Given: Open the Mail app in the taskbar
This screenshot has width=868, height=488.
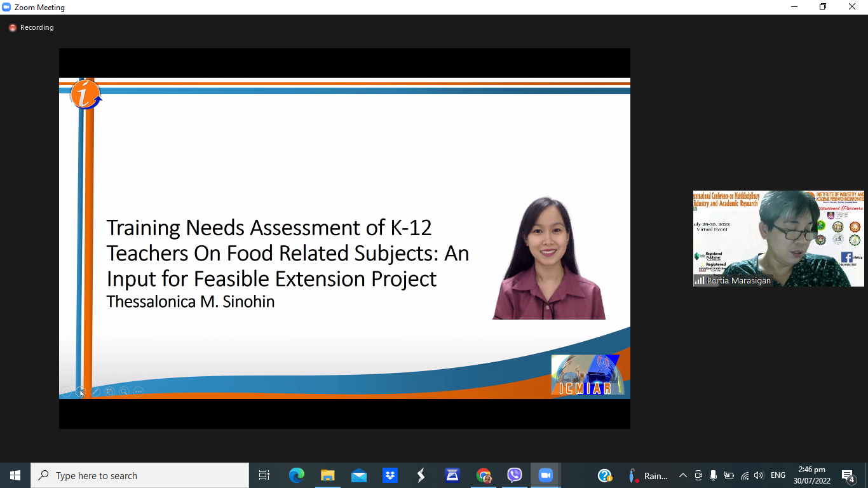Looking at the screenshot, I should coord(358,475).
